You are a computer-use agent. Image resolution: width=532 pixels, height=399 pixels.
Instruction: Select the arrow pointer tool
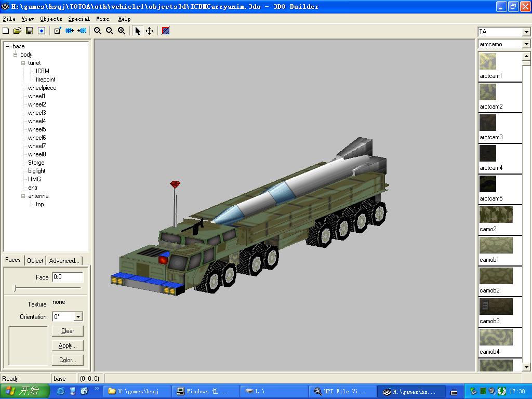(138, 31)
